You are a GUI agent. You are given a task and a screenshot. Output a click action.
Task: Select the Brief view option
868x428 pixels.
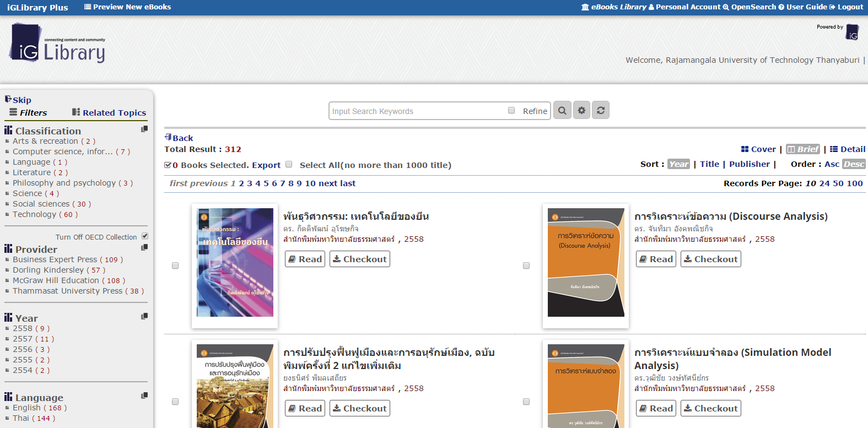pos(803,149)
